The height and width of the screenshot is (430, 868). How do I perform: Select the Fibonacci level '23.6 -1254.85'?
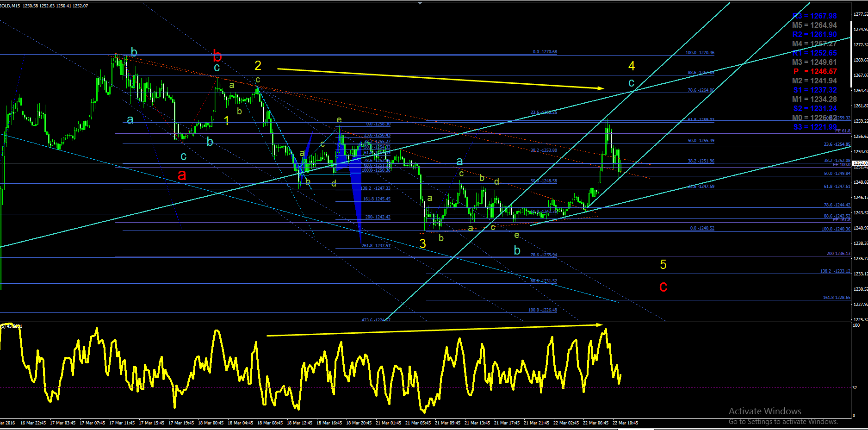coord(837,144)
